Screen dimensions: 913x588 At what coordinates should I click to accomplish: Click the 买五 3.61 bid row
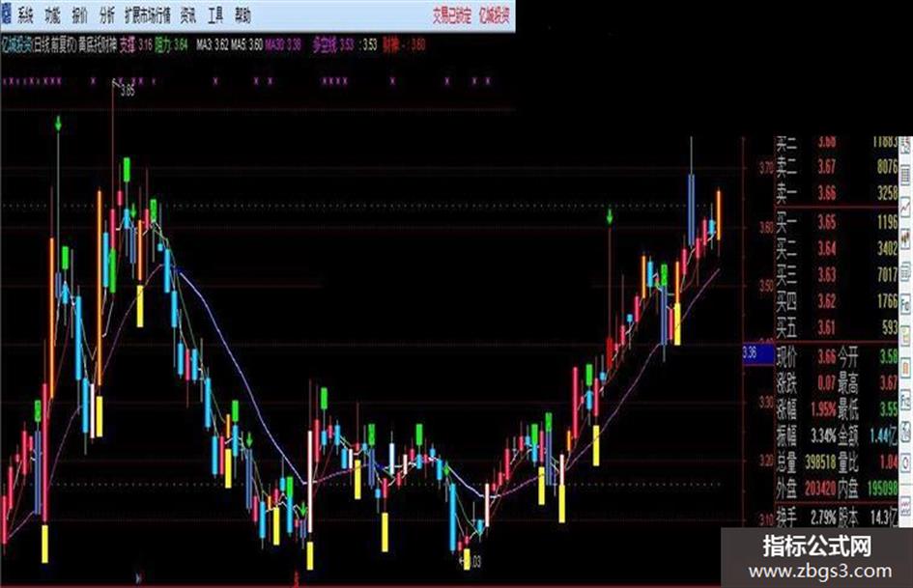837,327
